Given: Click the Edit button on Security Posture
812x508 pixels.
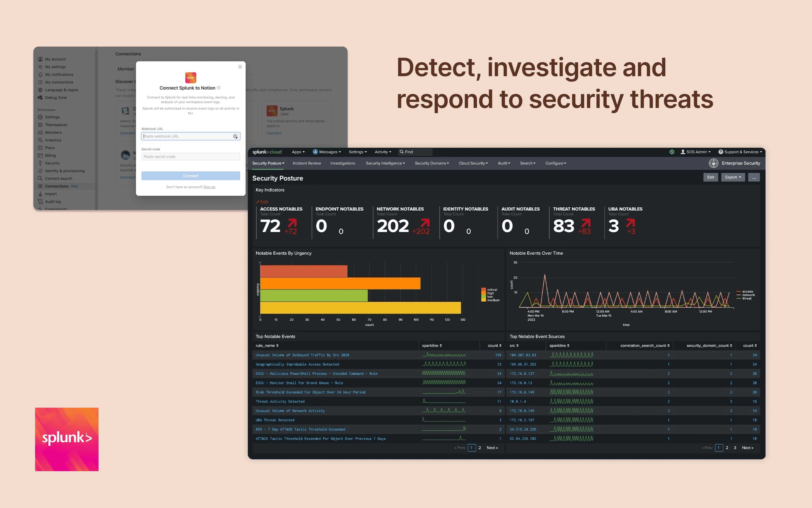Looking at the screenshot, I should (x=711, y=177).
